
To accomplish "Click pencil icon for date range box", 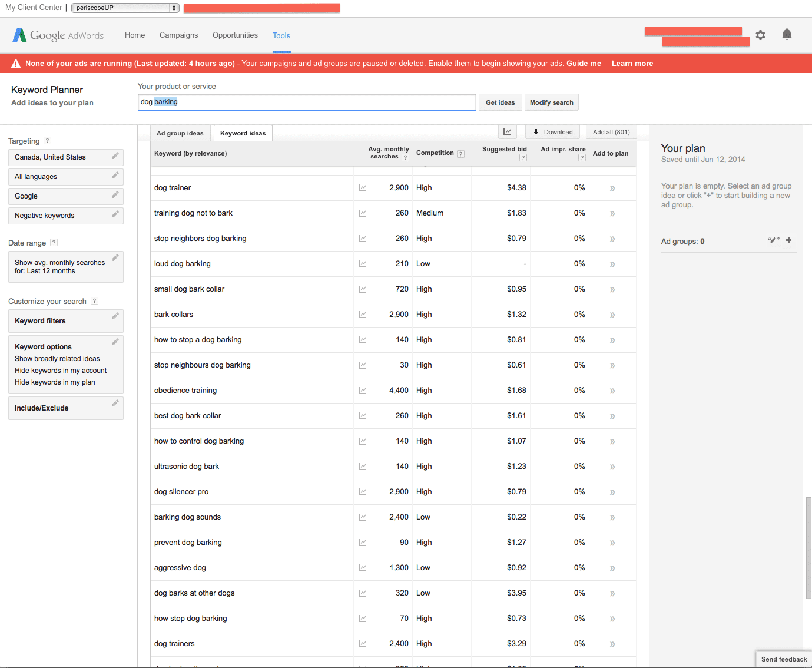I will tap(115, 257).
